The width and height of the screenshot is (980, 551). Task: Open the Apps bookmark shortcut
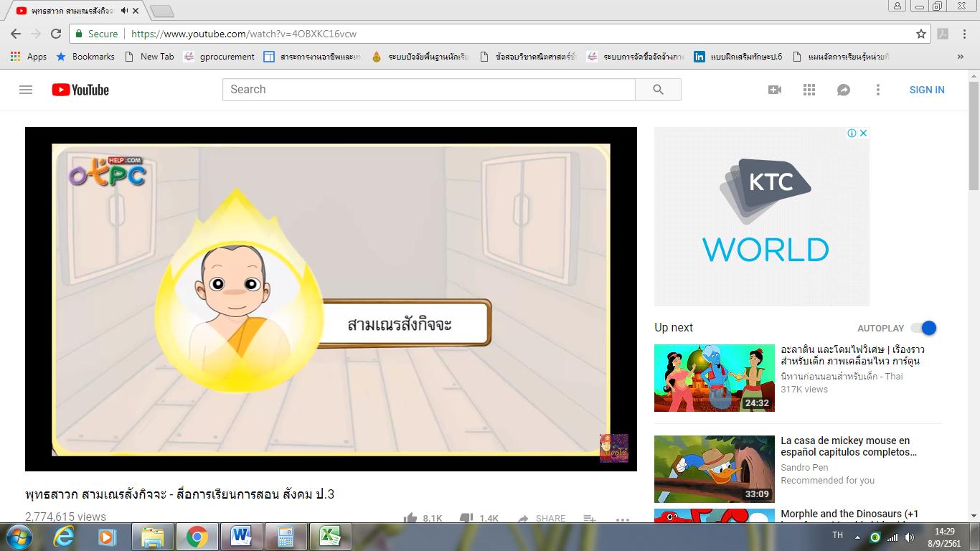coord(29,57)
